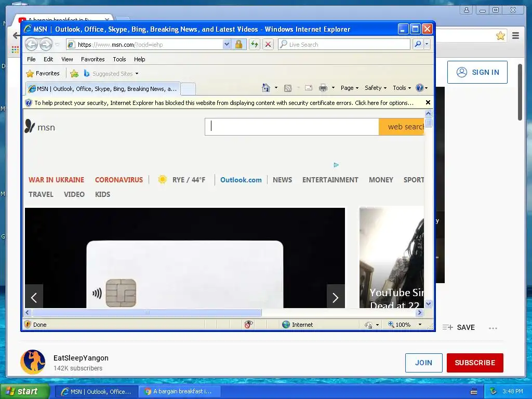The image size is (532, 399).
Task: Click WAR IN UKRAINE link
Action: (56, 180)
